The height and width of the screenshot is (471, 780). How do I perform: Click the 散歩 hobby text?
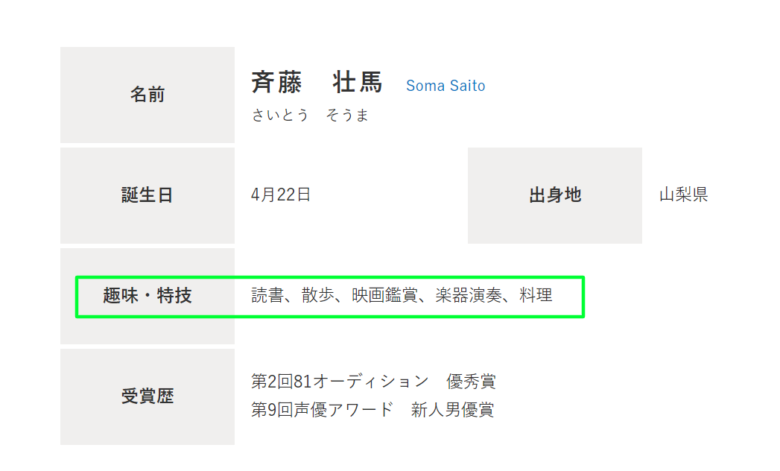point(317,295)
